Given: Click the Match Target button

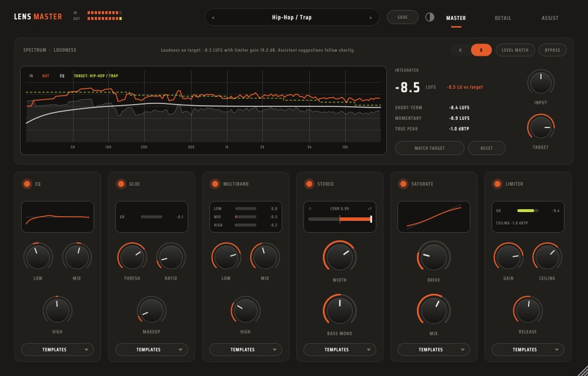Looking at the screenshot, I should coord(430,148).
